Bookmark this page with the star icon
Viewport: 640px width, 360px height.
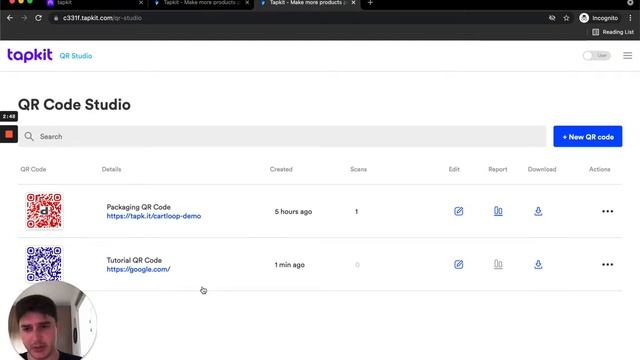click(x=566, y=18)
